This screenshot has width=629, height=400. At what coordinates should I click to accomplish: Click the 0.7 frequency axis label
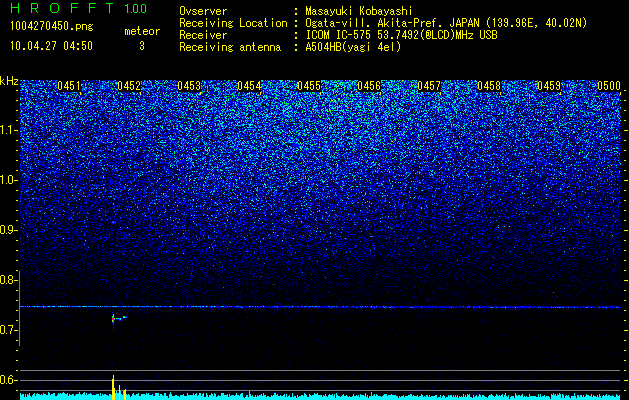(8, 330)
